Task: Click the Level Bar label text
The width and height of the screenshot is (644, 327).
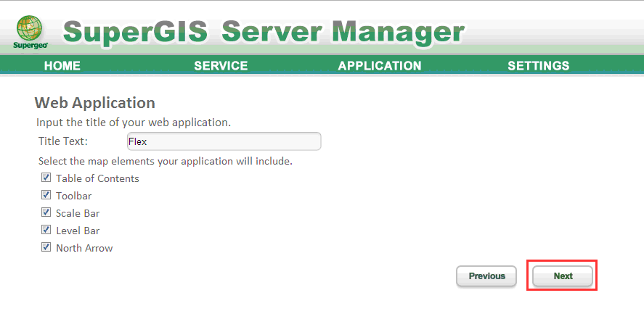Action: coord(78,231)
